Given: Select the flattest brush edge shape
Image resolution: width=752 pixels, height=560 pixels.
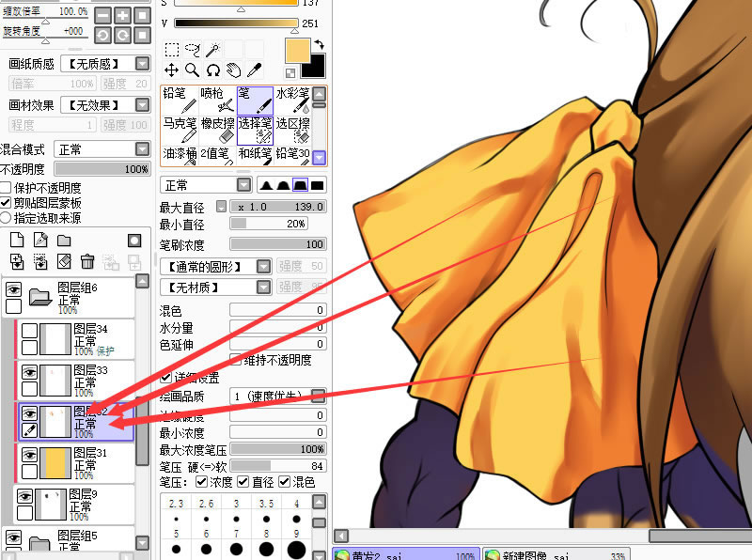Looking at the screenshot, I should point(317,185).
